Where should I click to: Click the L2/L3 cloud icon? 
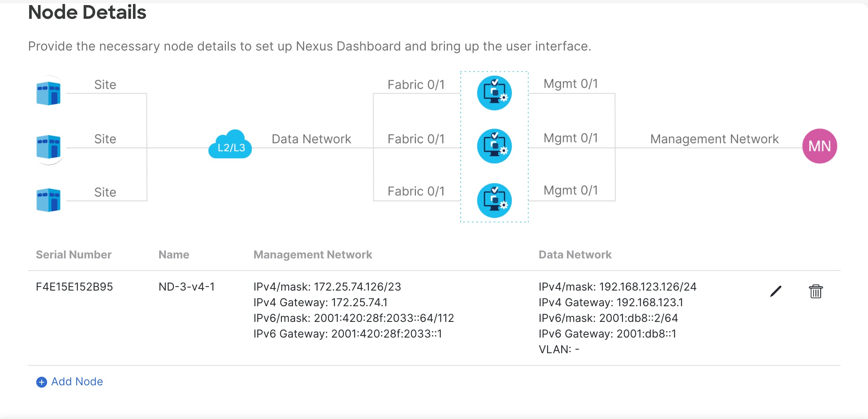[230, 144]
